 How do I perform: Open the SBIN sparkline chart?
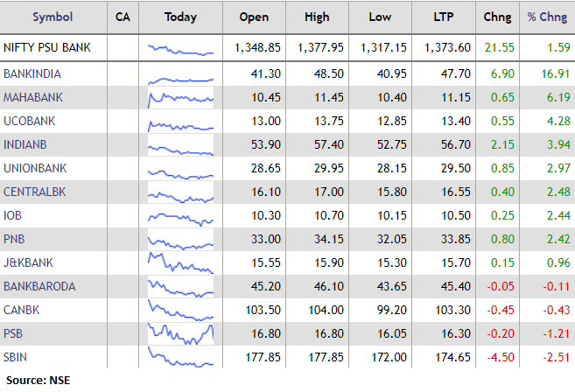tap(180, 357)
